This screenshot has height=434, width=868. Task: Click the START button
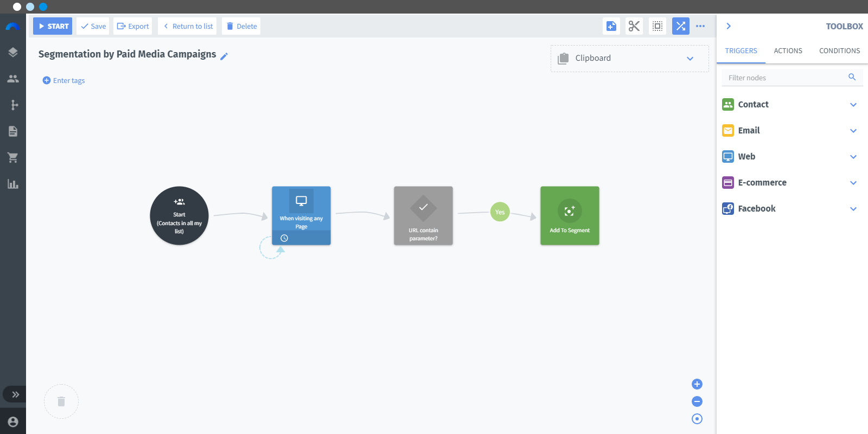pos(53,26)
